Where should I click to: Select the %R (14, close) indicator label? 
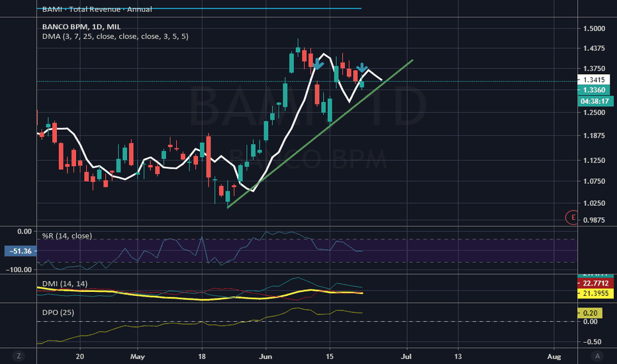(67, 236)
